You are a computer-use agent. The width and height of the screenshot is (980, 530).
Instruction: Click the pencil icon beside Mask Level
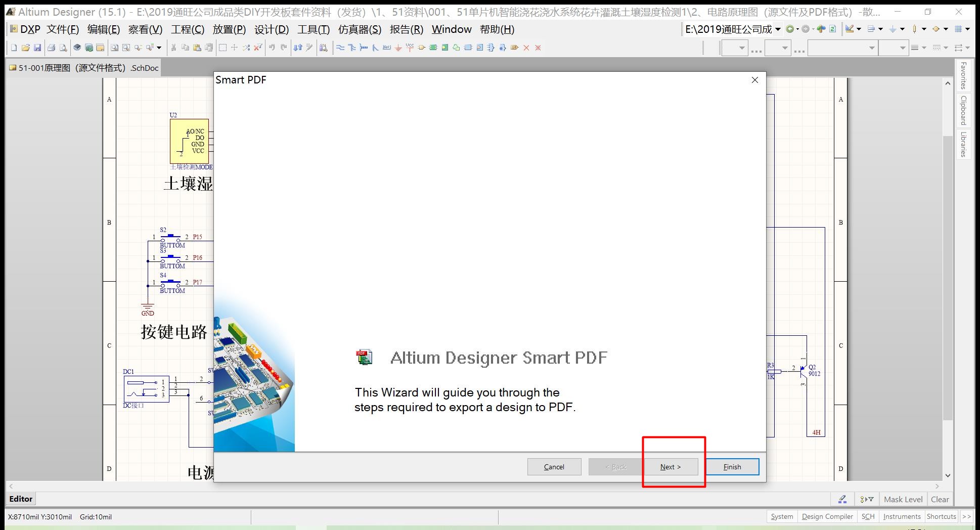tap(842, 499)
